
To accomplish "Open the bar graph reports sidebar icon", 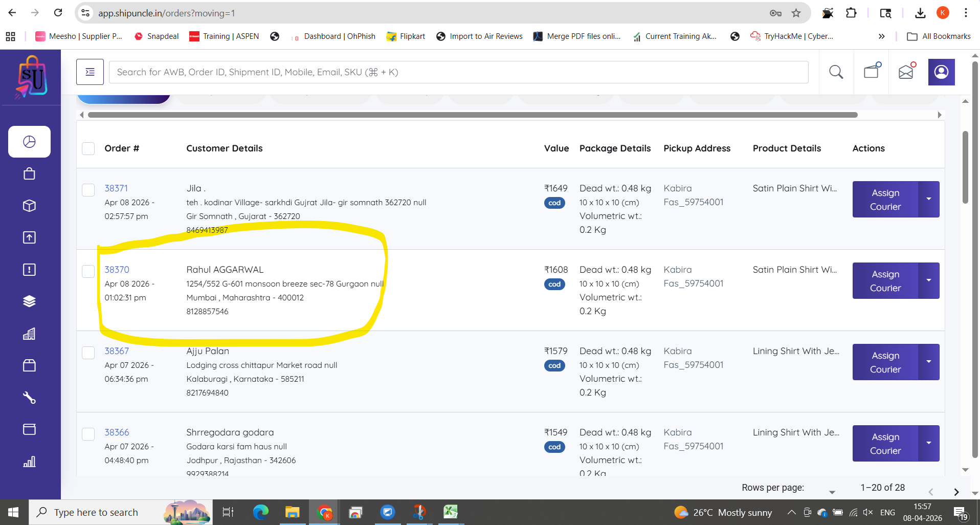I will [29, 462].
